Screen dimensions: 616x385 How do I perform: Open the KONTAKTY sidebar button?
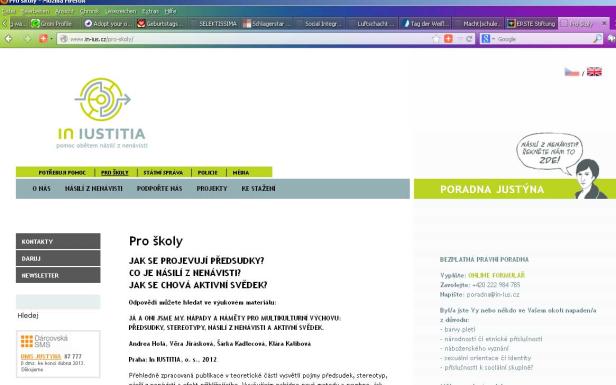(x=58, y=241)
